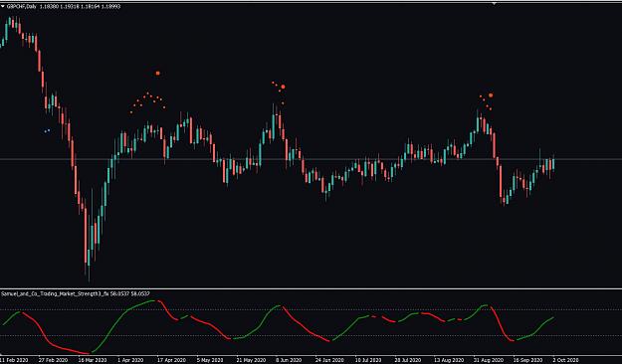Click the chart shift triangle marker at top
The width and height of the screenshot is (622, 364).
pyautogui.click(x=495, y=3)
